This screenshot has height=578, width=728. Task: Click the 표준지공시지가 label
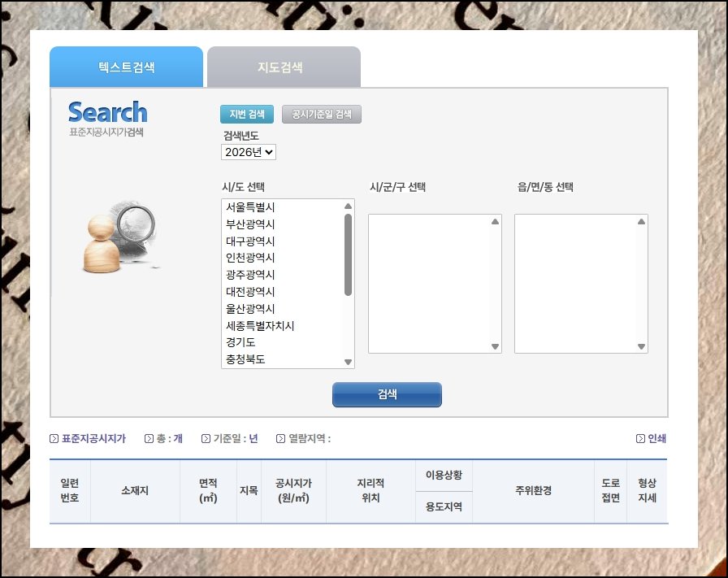[x=93, y=438]
